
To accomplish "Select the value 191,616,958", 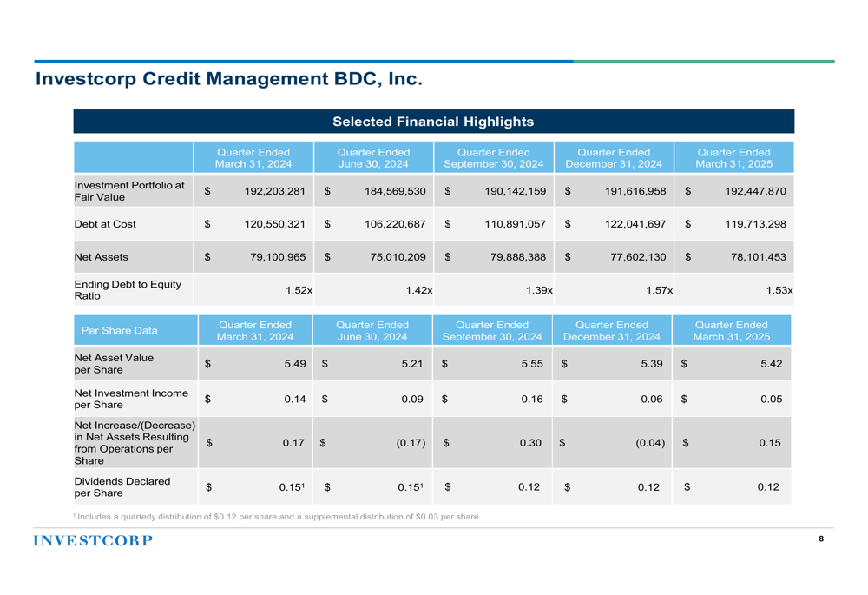I will (635, 191).
